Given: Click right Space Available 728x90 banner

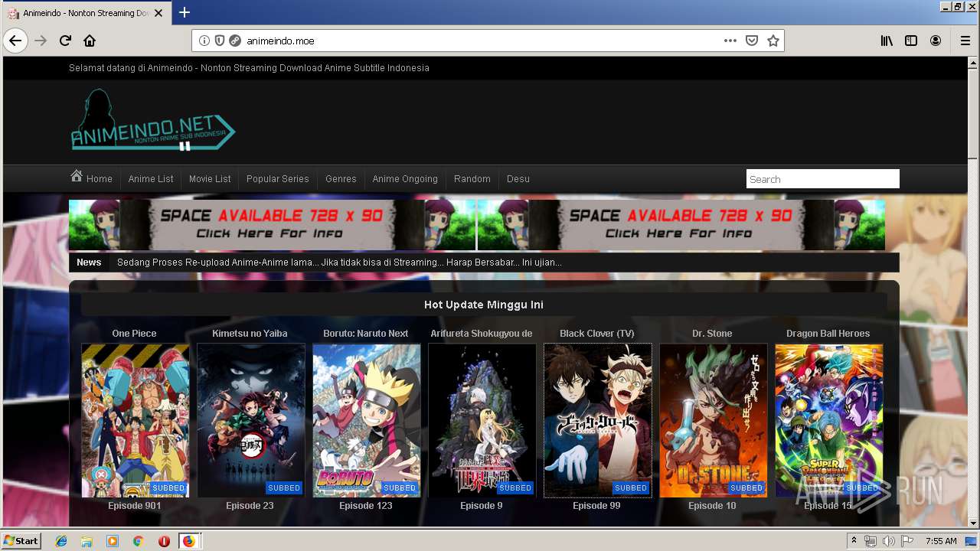Looking at the screenshot, I should pyautogui.click(x=681, y=225).
